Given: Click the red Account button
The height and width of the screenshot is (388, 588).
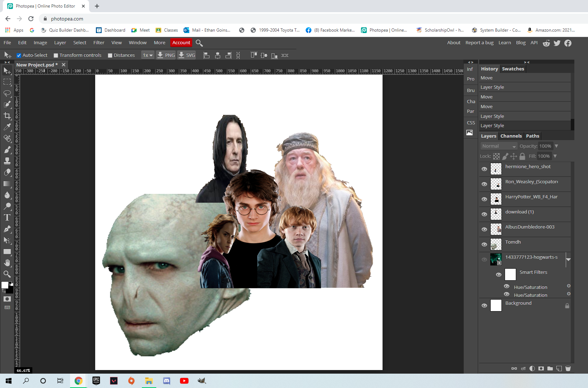Looking at the screenshot, I should (181, 43).
